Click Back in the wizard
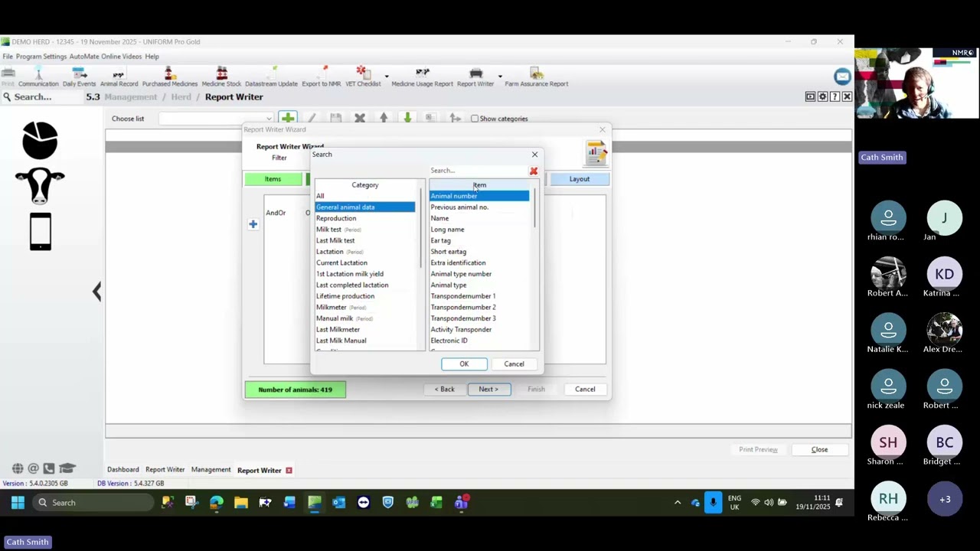This screenshot has height=551, width=980. [x=445, y=390]
